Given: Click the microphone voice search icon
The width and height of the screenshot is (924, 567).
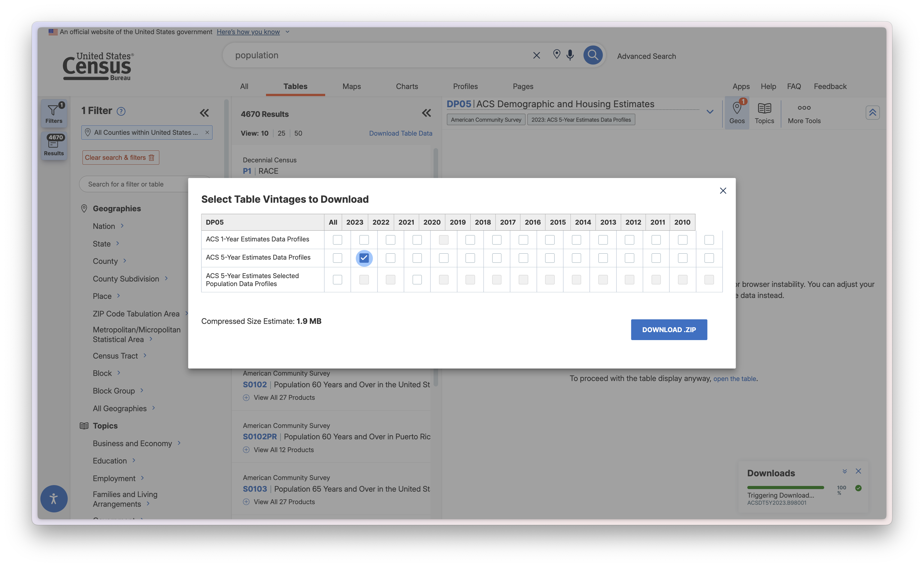Looking at the screenshot, I should [570, 55].
